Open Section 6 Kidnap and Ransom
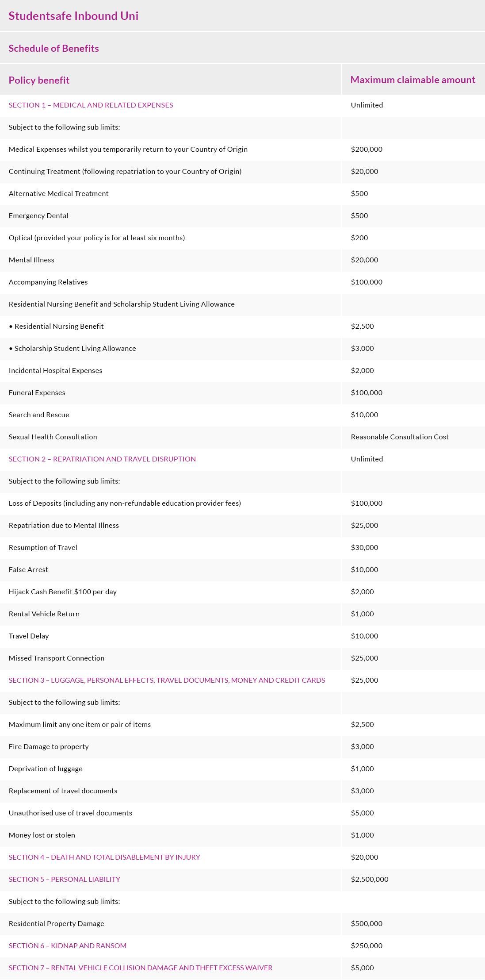The width and height of the screenshot is (485, 980). 68,945
